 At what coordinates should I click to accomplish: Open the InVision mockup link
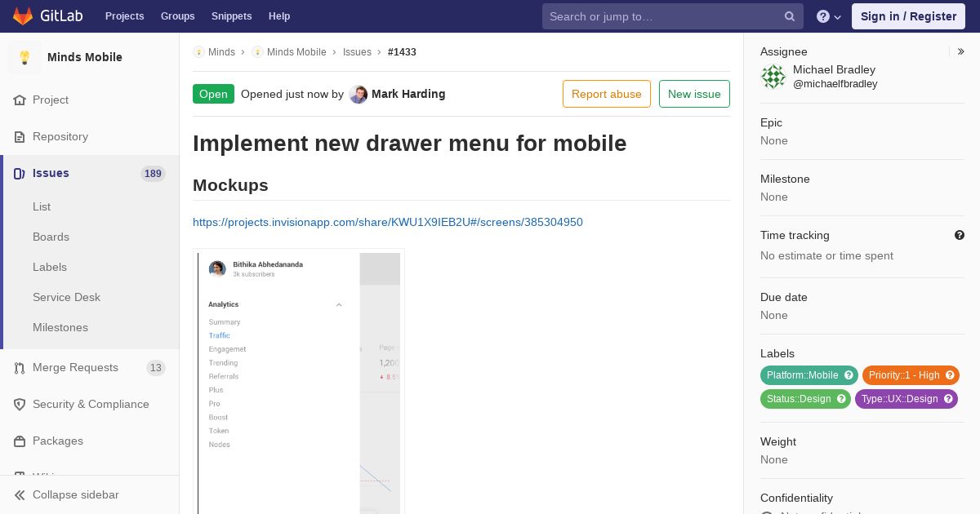[x=387, y=222]
